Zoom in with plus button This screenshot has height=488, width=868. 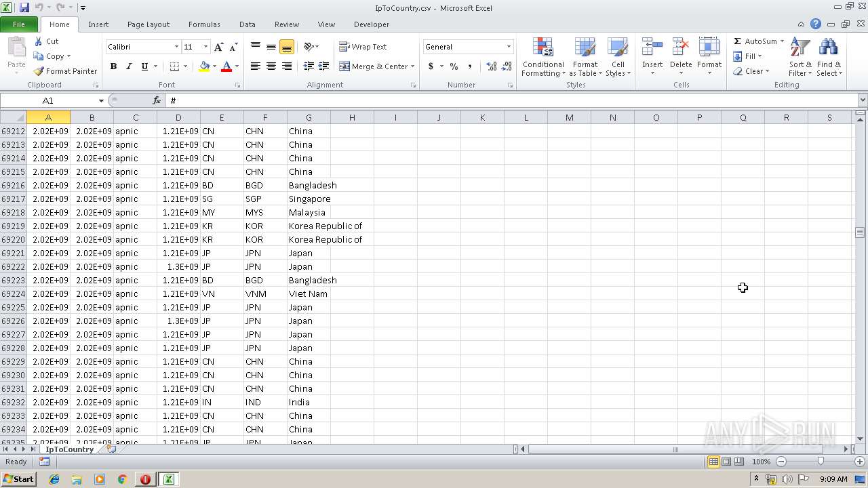(860, 462)
